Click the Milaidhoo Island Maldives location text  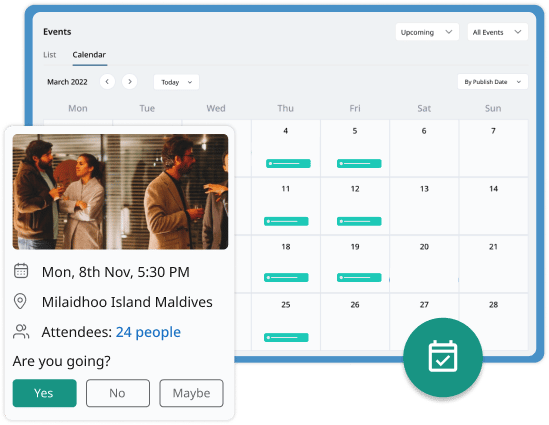point(127,302)
